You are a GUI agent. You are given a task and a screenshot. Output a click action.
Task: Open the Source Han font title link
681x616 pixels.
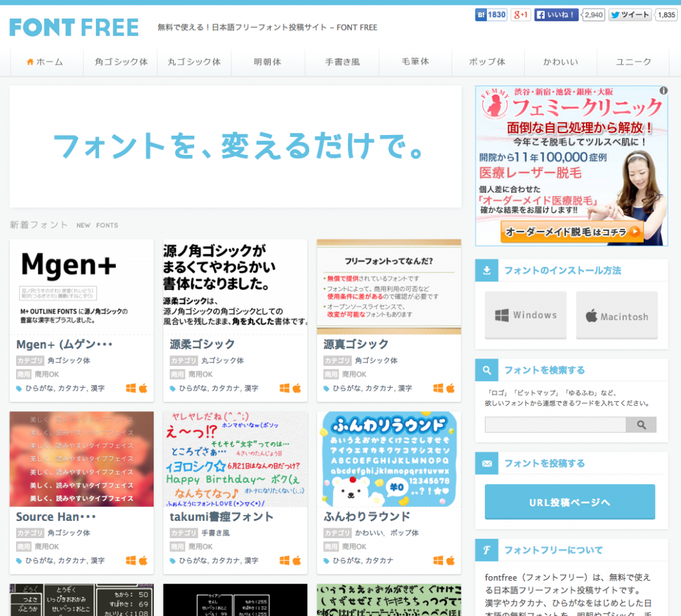tap(56, 517)
